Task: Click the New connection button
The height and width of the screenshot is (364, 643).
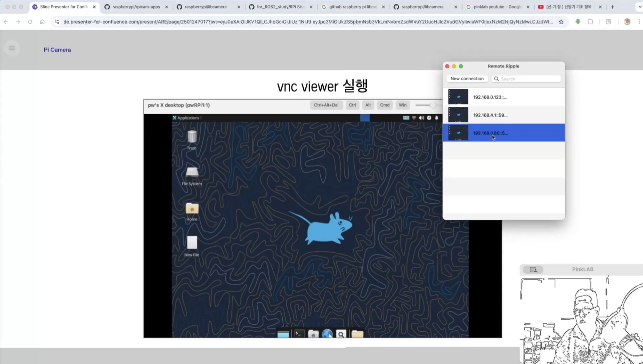Action: coord(467,79)
